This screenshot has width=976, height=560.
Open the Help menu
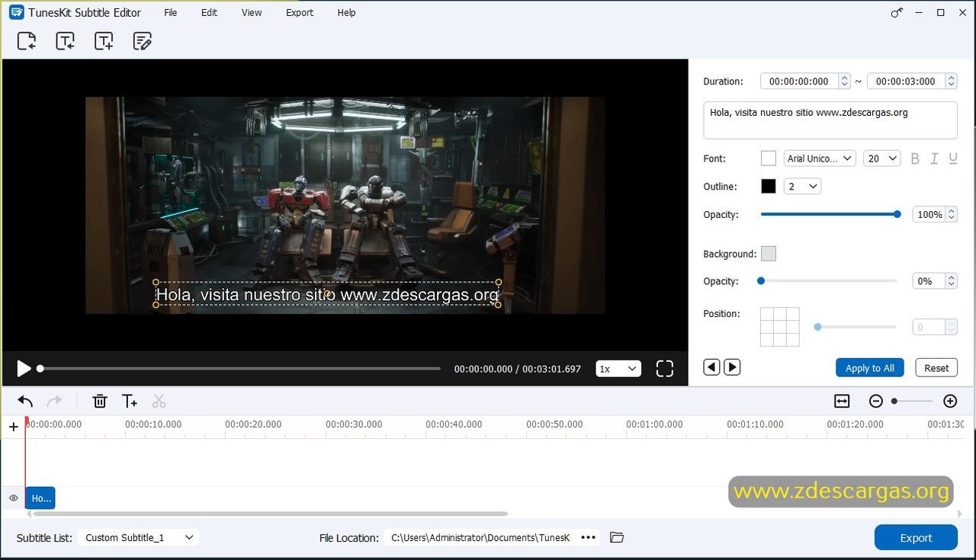pyautogui.click(x=346, y=12)
